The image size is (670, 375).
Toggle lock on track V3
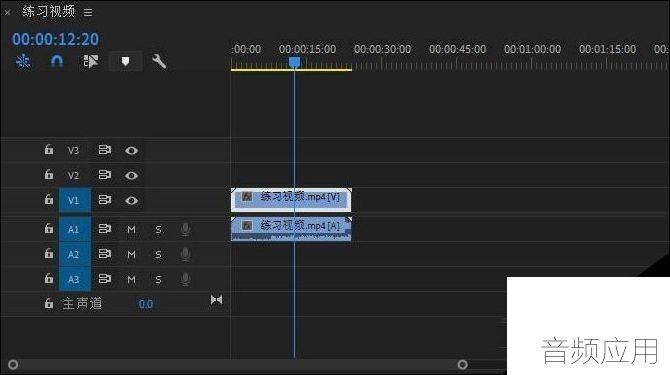(x=49, y=149)
